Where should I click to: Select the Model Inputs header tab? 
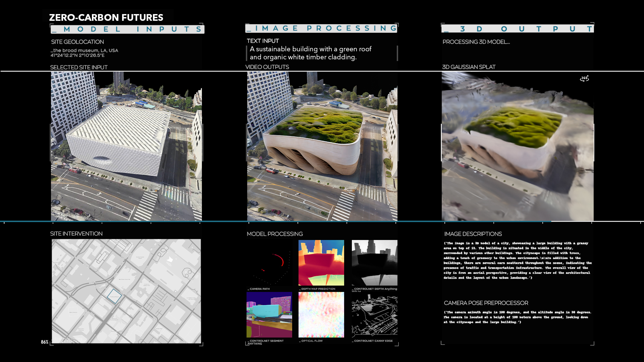point(127,29)
